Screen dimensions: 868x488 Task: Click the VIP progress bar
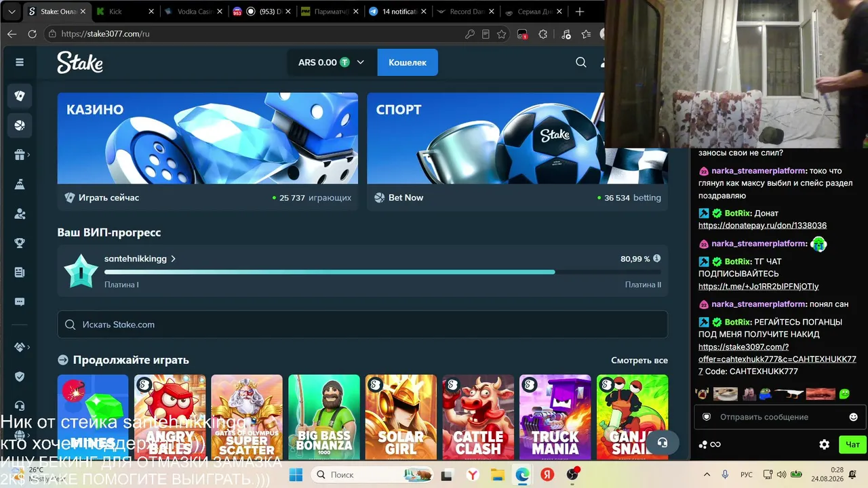382,272
